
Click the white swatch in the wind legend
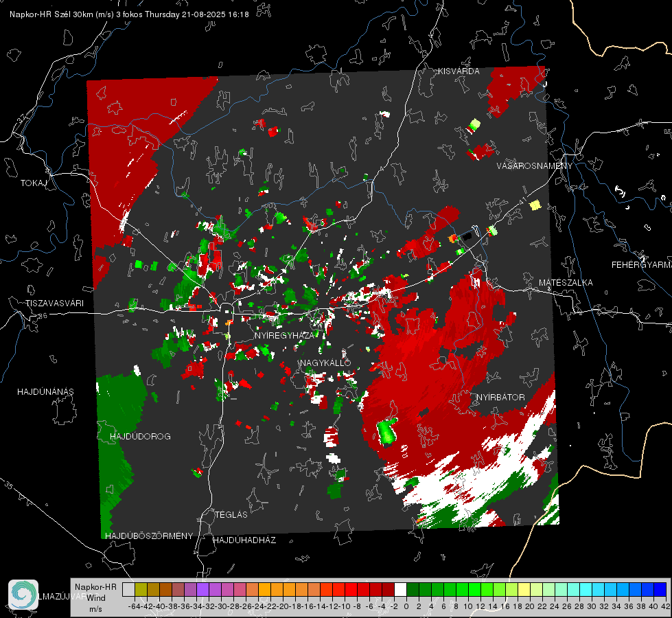coord(400,589)
